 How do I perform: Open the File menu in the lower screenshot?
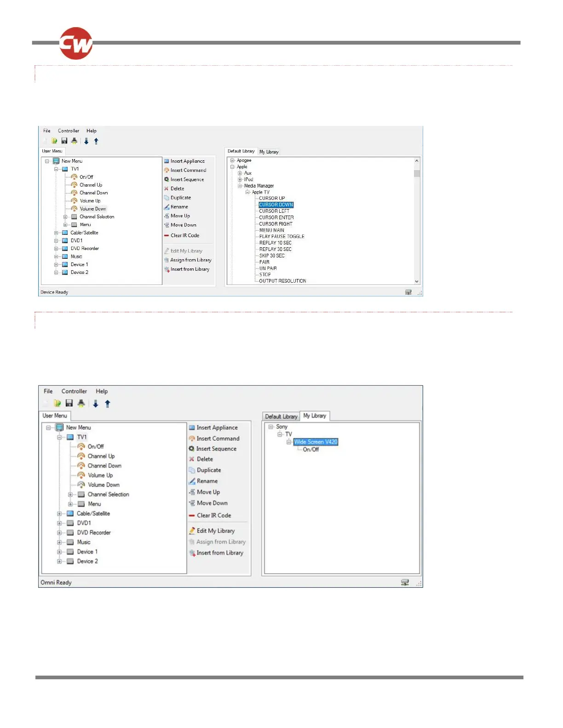(48, 391)
